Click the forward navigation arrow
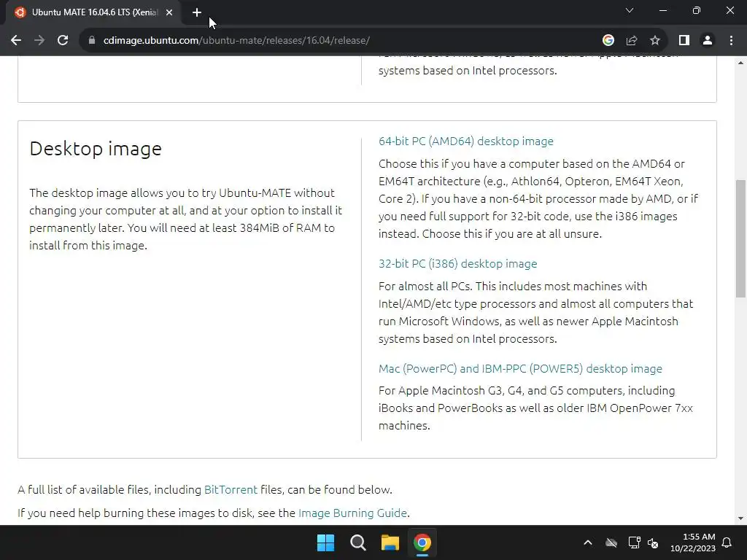The height and width of the screenshot is (560, 747). click(39, 41)
